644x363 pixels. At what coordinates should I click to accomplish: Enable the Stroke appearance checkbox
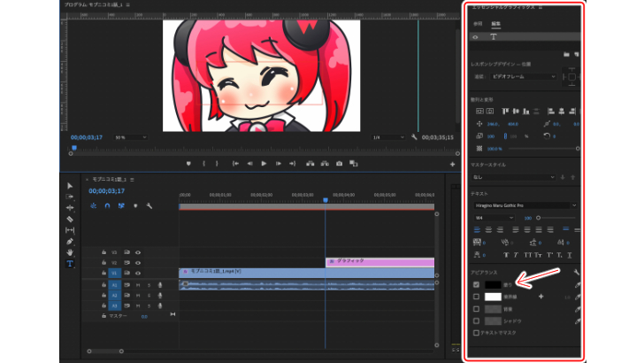[476, 297]
